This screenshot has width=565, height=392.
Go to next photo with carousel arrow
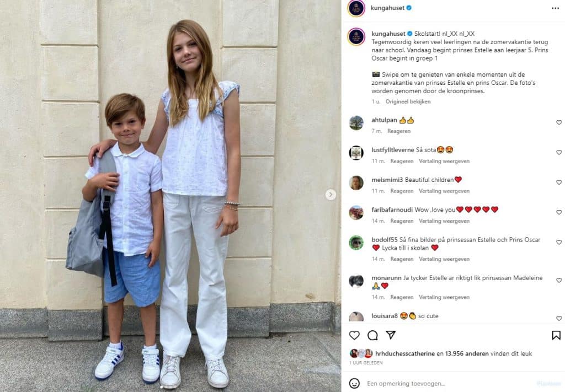(331, 195)
